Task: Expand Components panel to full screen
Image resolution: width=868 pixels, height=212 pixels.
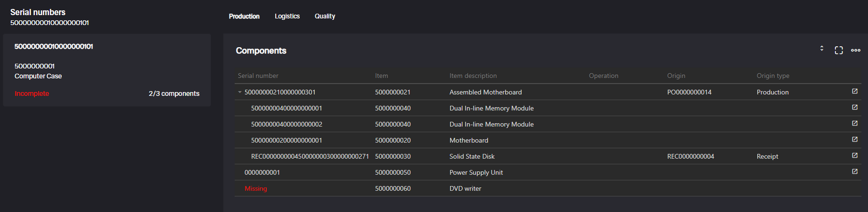Action: click(x=839, y=50)
